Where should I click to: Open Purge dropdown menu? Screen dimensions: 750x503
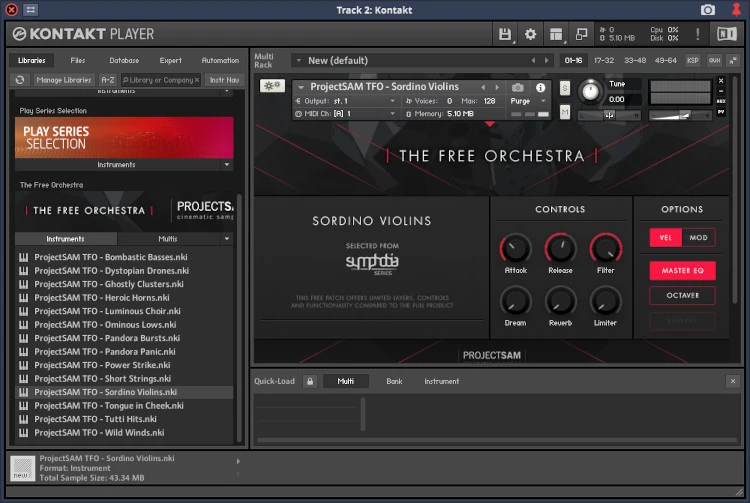[528, 101]
